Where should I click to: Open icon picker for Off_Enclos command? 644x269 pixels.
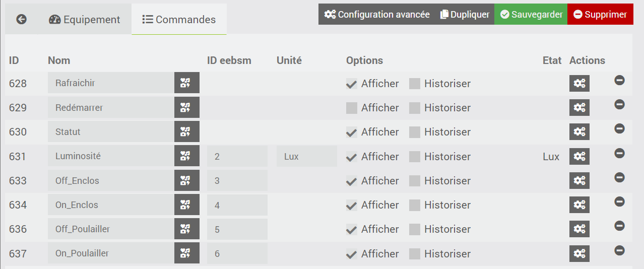pos(186,180)
